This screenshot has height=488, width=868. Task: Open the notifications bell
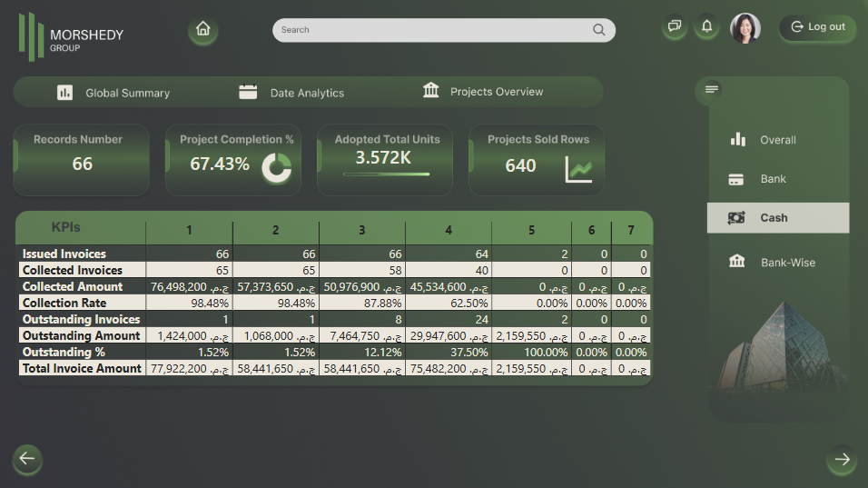coord(707,26)
